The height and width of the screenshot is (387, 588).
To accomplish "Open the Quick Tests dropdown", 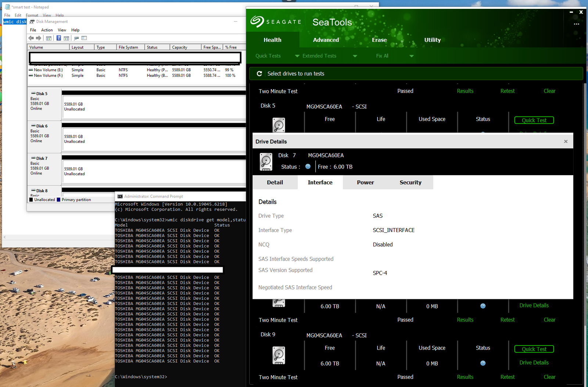I will point(268,56).
